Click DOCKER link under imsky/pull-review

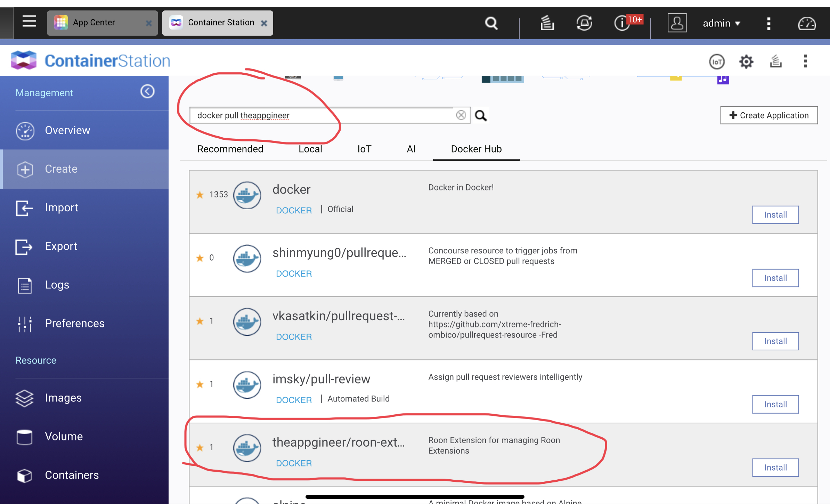tap(294, 400)
